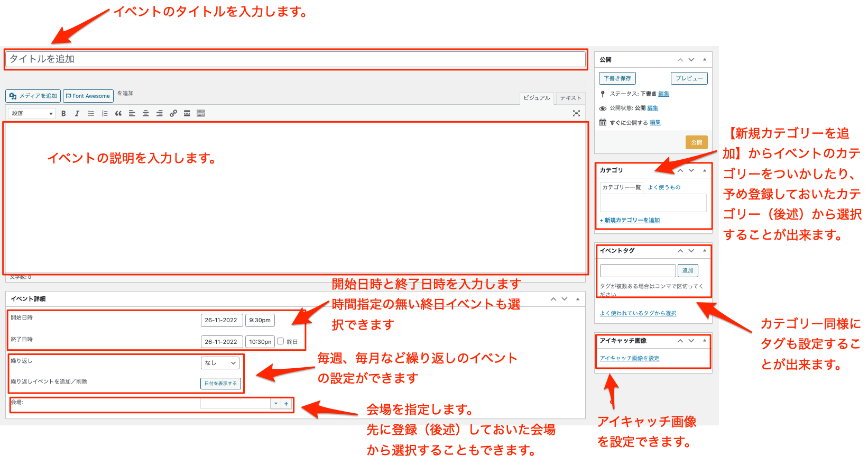Image resolution: width=868 pixels, height=473 pixels.
Task: Collapse the 公開 panel with its triangle toggle
Action: [705, 60]
